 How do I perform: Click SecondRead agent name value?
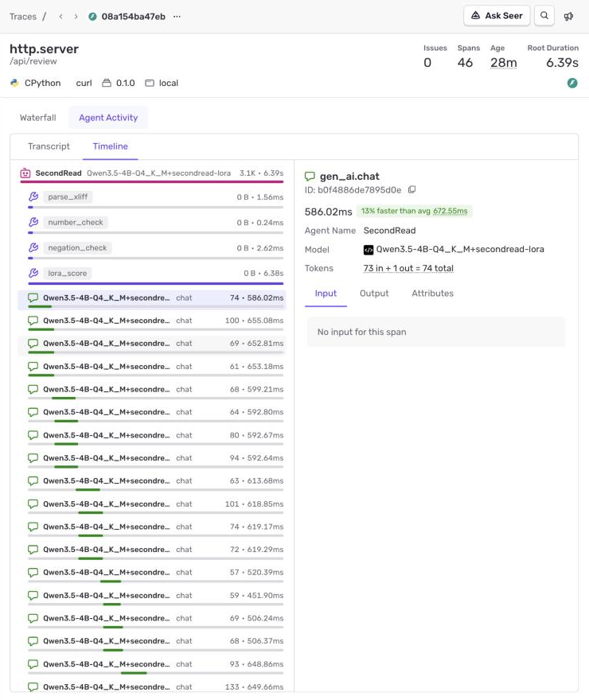click(389, 231)
